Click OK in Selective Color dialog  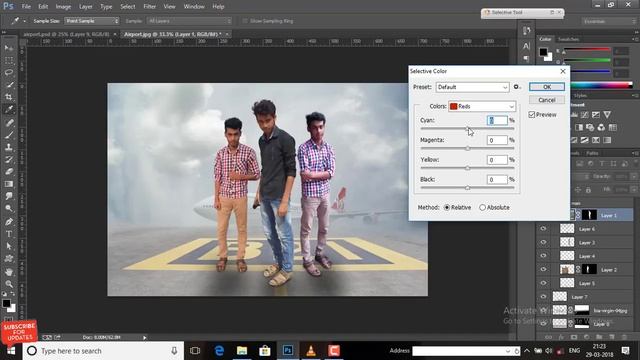[x=547, y=87]
